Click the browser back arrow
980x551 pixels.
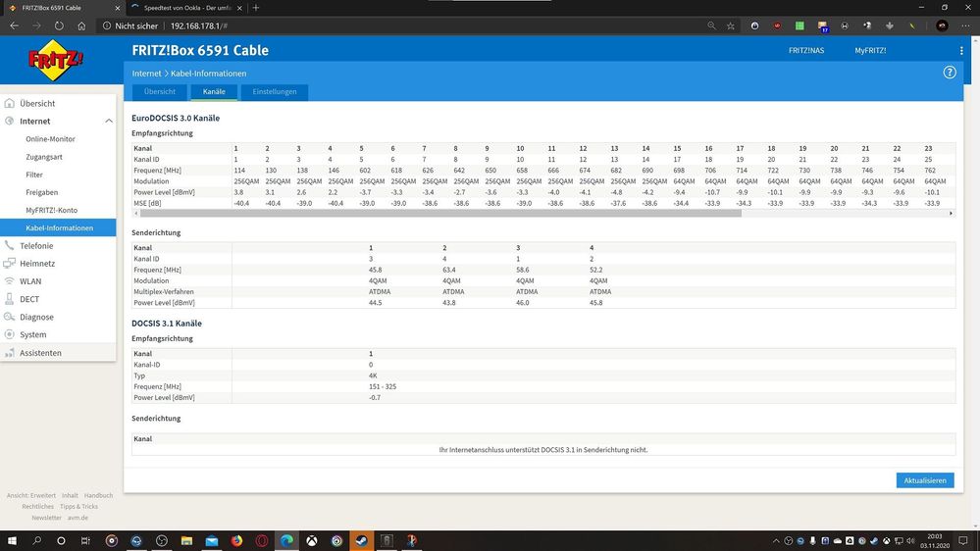click(x=15, y=25)
